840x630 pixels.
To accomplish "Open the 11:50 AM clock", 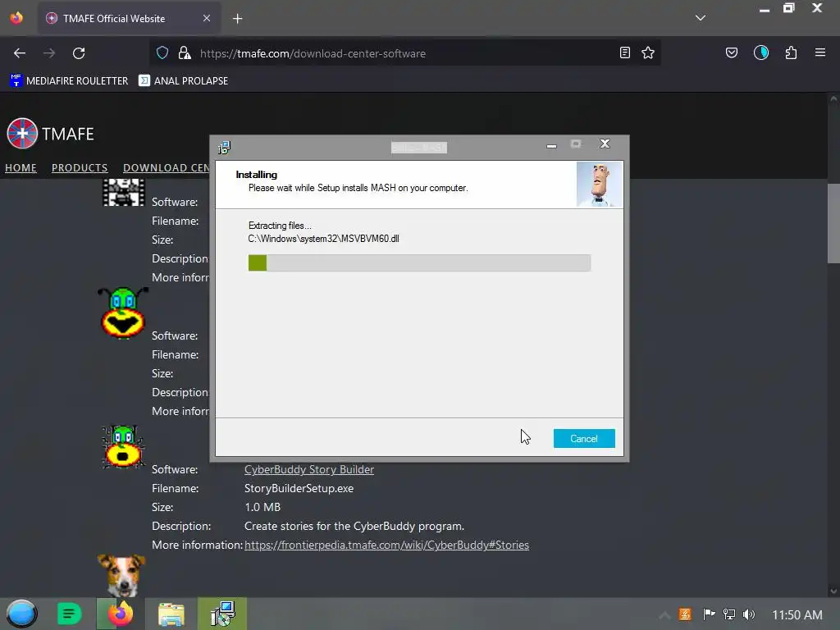I will (797, 615).
